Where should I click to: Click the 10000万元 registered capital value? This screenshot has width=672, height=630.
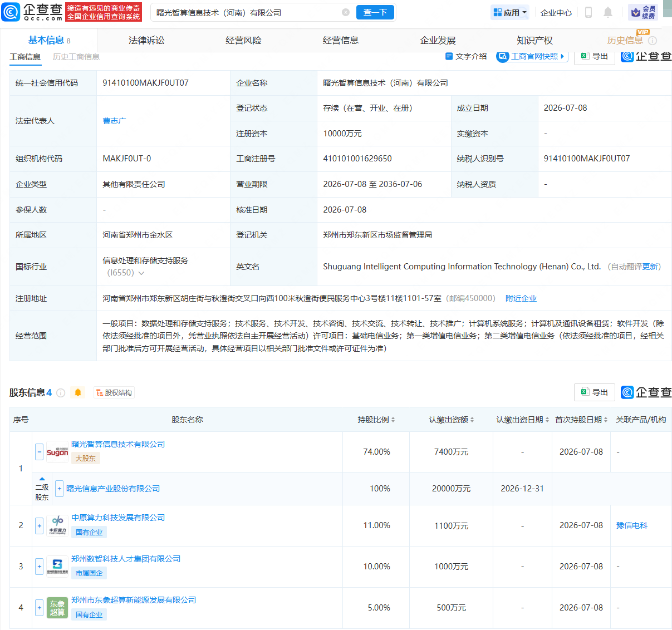342,134
